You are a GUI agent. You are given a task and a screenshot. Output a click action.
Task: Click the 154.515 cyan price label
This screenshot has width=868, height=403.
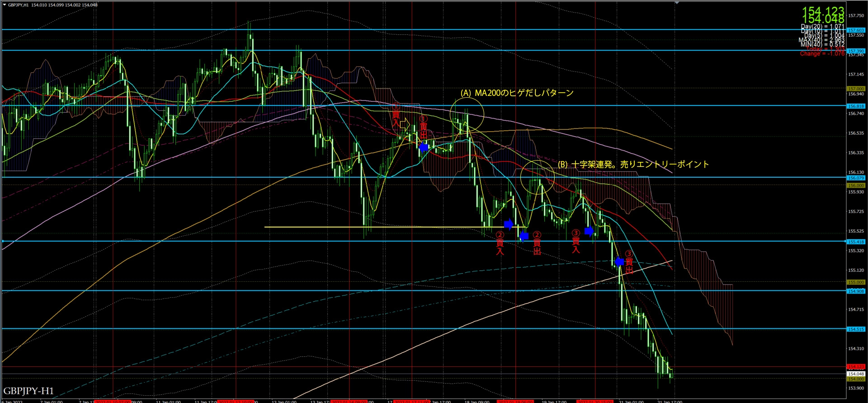856,329
